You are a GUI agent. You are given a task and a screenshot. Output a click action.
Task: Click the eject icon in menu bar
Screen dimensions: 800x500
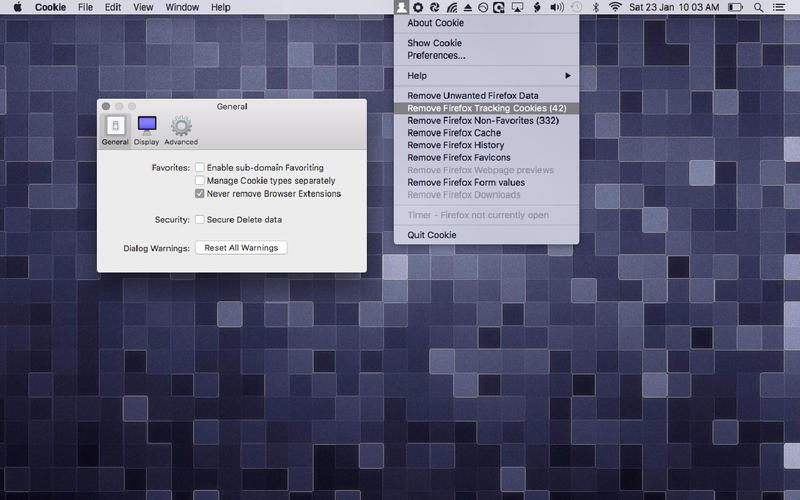pos(467,7)
